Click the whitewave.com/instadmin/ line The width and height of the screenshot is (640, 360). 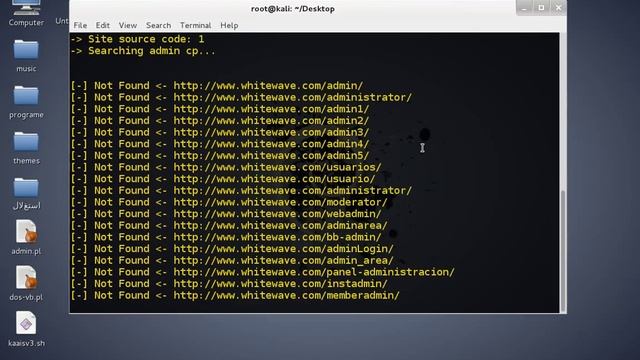(x=229, y=284)
